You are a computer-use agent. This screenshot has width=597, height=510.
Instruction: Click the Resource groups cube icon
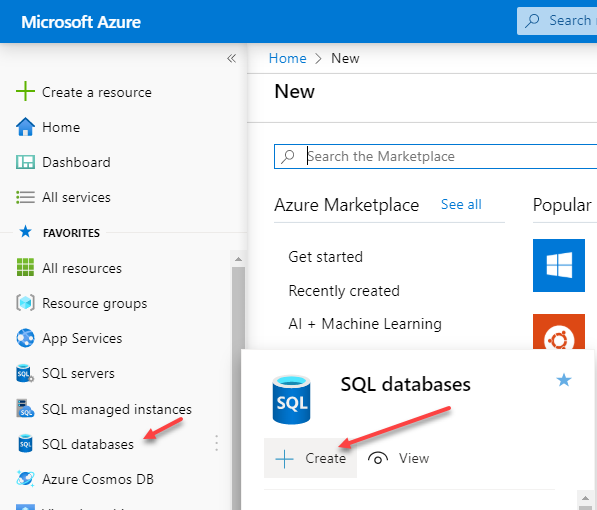(x=25, y=303)
